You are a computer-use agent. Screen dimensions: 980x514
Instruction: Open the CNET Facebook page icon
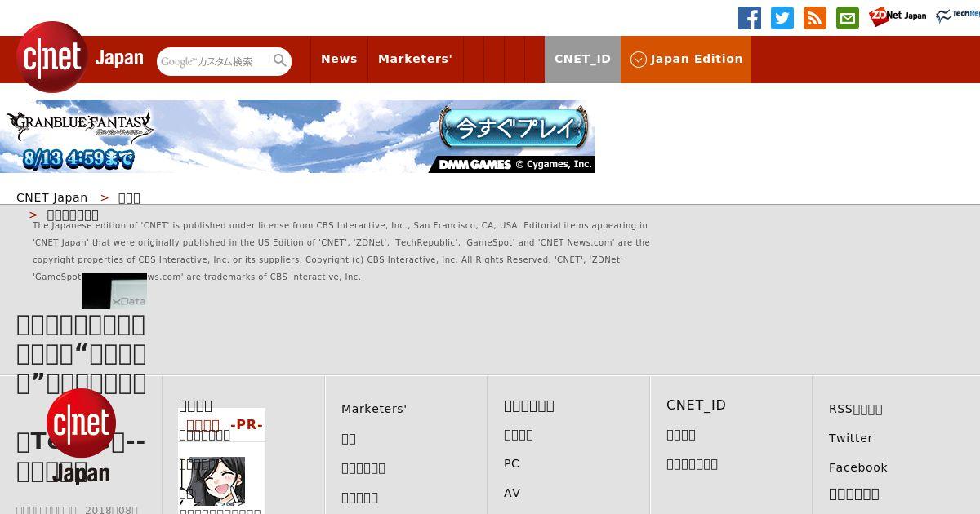750,18
